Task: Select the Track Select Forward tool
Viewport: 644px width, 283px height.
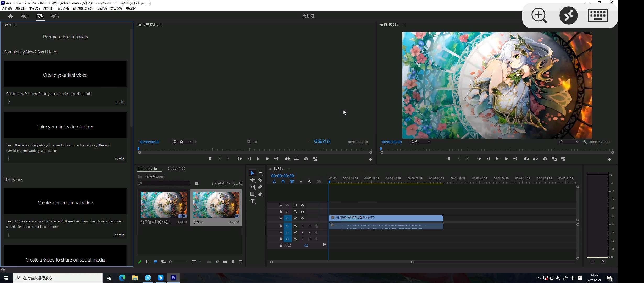Action: pyautogui.click(x=260, y=173)
